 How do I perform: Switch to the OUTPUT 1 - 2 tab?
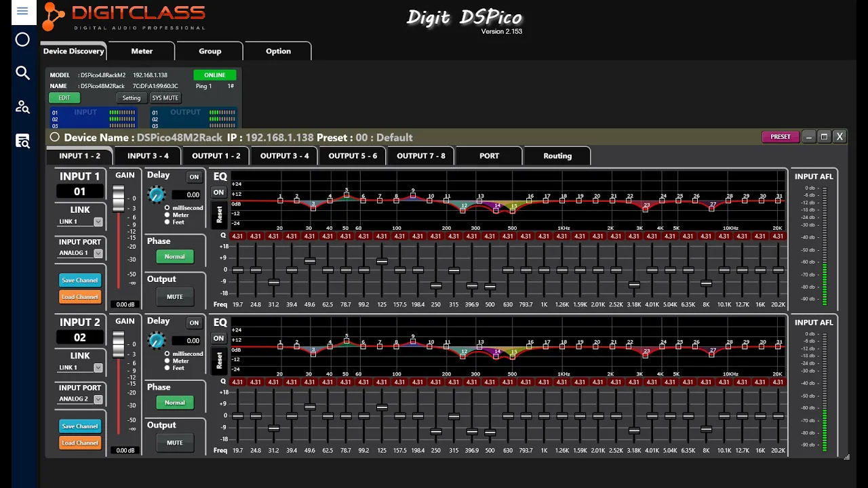click(x=216, y=156)
